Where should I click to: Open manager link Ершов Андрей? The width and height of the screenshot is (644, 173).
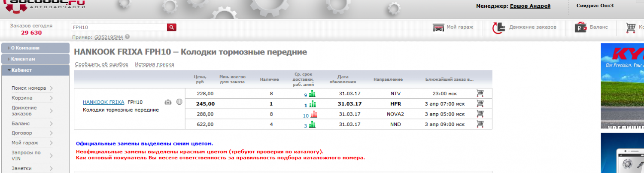coord(530,6)
